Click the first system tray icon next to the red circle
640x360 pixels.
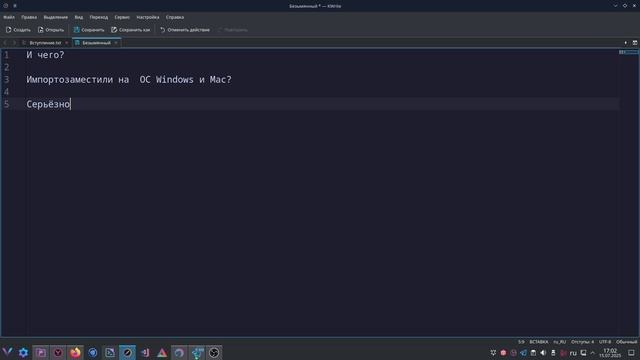click(x=493, y=353)
